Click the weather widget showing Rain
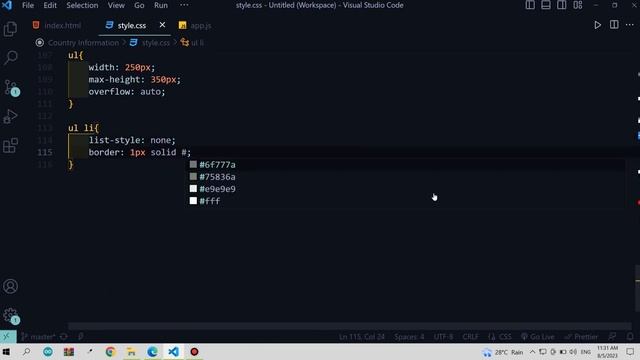 (502, 352)
